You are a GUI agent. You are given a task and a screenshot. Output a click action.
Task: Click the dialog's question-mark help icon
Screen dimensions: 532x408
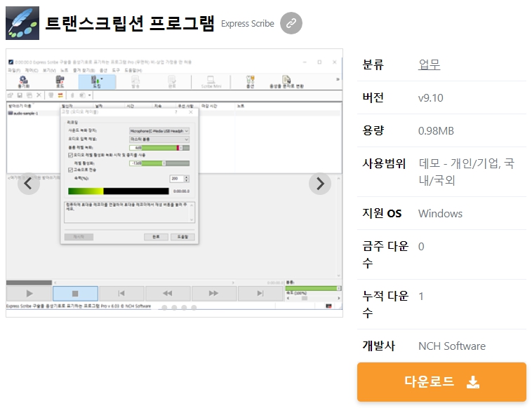click(175, 112)
